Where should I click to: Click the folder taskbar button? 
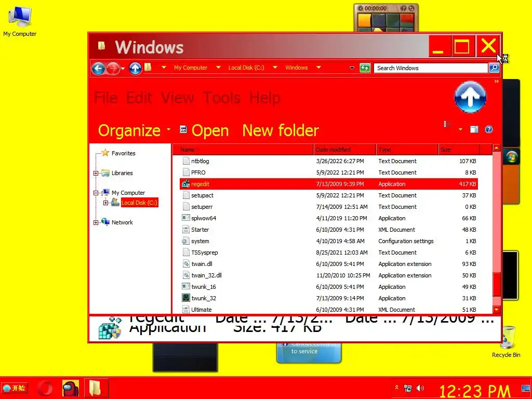tap(96, 388)
